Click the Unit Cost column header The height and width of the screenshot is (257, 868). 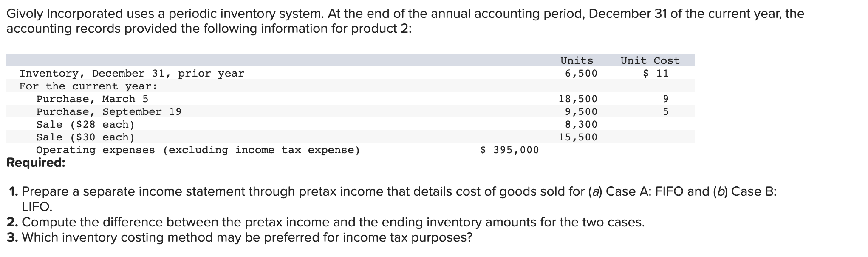[650, 60]
